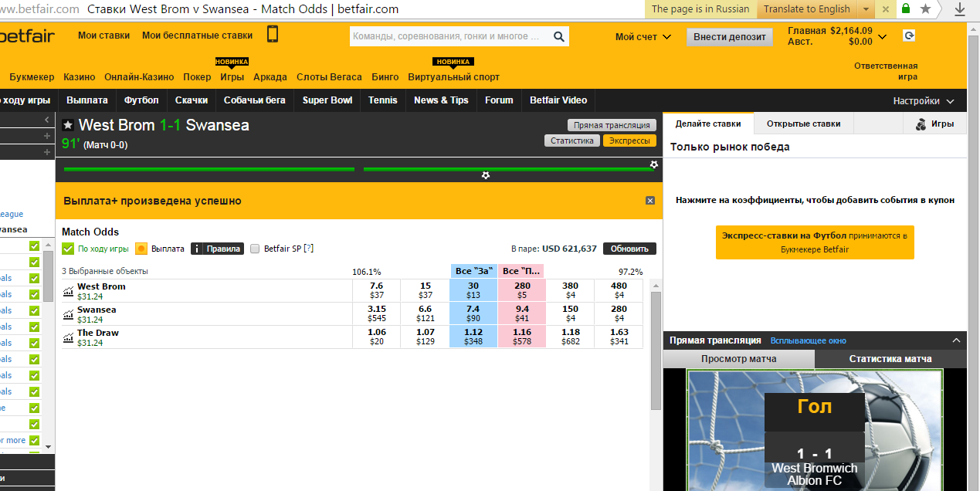The image size is (980, 491).
Task: Open price graph icon for West Brom
Action: pyautogui.click(x=68, y=292)
